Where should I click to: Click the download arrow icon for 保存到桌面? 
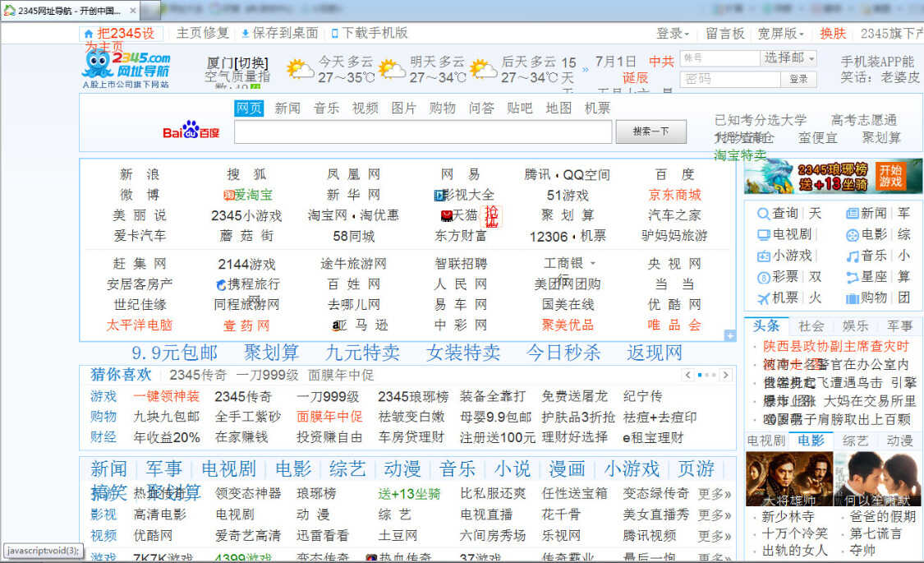(245, 34)
